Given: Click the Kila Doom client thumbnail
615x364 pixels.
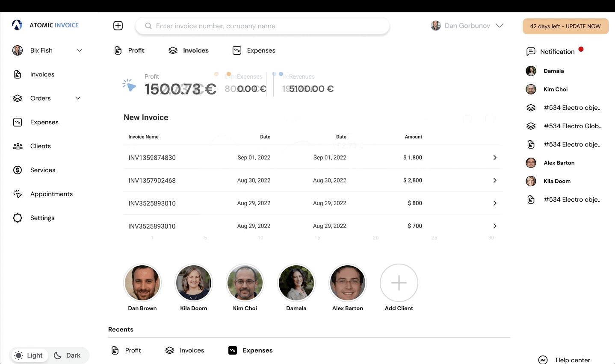Looking at the screenshot, I should click(x=193, y=282).
